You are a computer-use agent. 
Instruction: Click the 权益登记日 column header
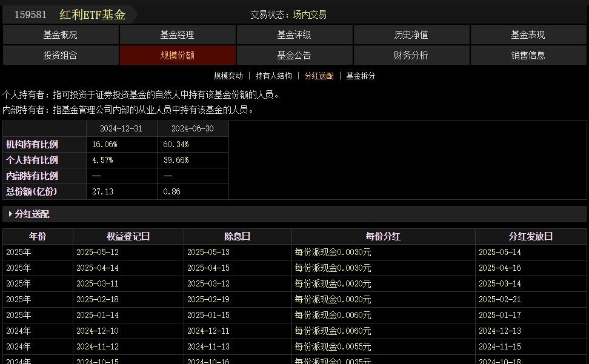128,236
